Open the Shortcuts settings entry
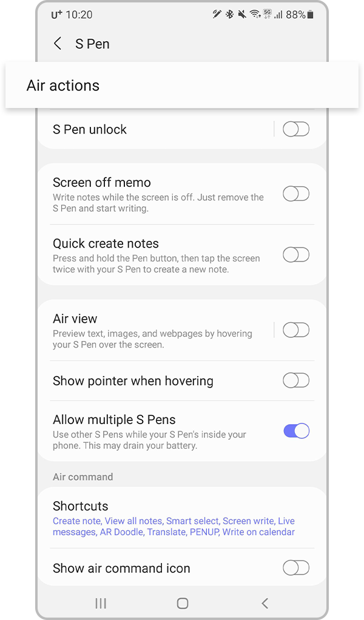Viewport: 364px width, 620px height. pyautogui.click(x=182, y=518)
